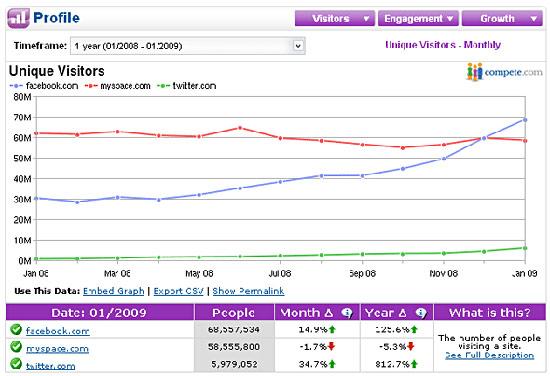Click the green up arrow beside 34.7%

coord(332,364)
